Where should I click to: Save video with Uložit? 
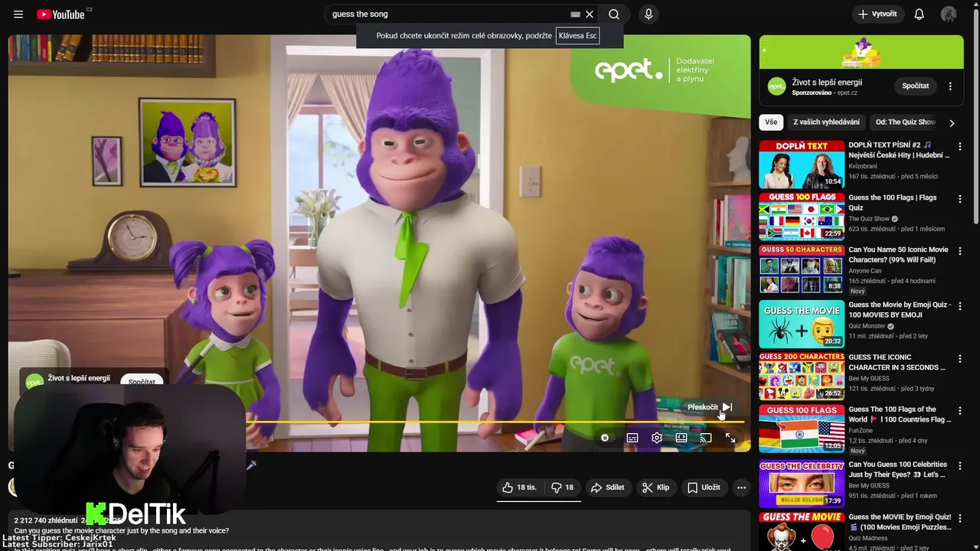pyautogui.click(x=704, y=487)
